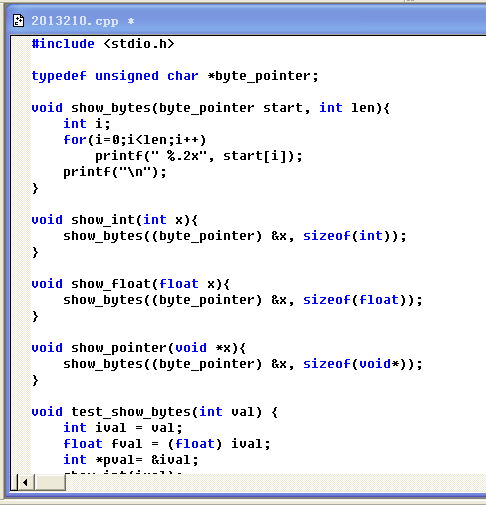Click closing brace of show_pointer function
486x505 pixels.
pos(35,380)
